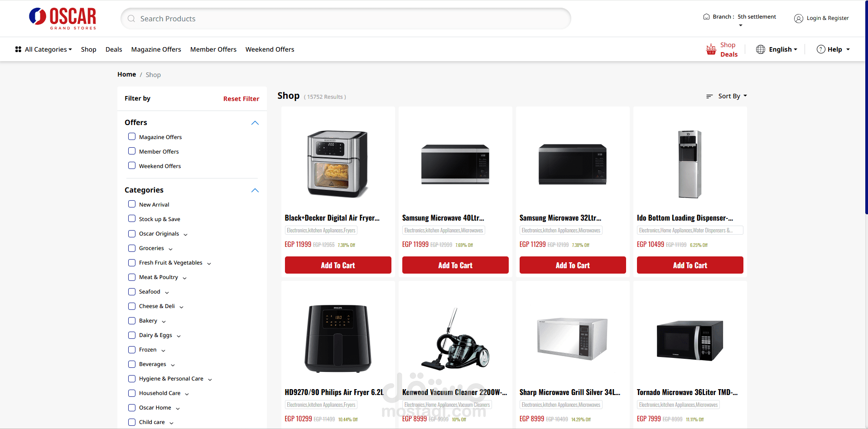The height and width of the screenshot is (429, 868).
Task: Expand the Household Care arrow
Action: [187, 394]
